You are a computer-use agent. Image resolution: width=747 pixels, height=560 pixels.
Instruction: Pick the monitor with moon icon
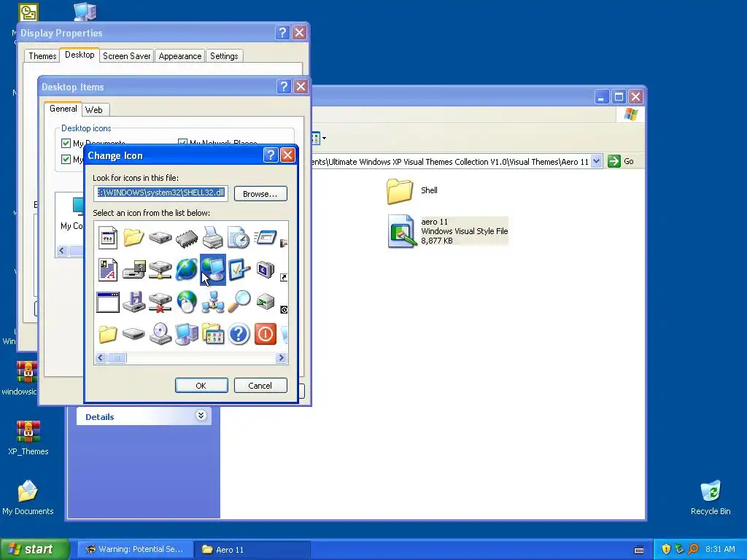click(x=266, y=270)
